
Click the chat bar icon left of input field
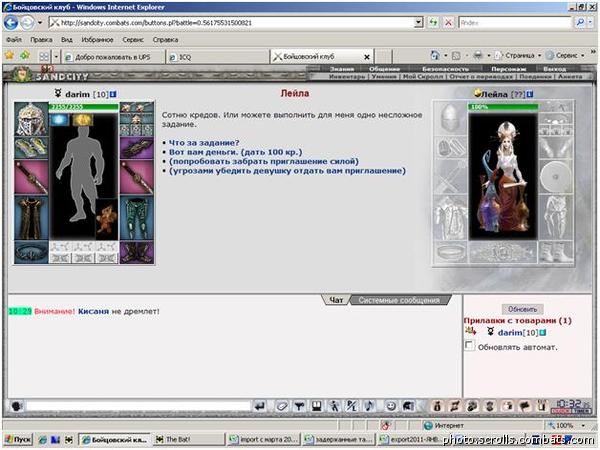[x=16, y=406]
